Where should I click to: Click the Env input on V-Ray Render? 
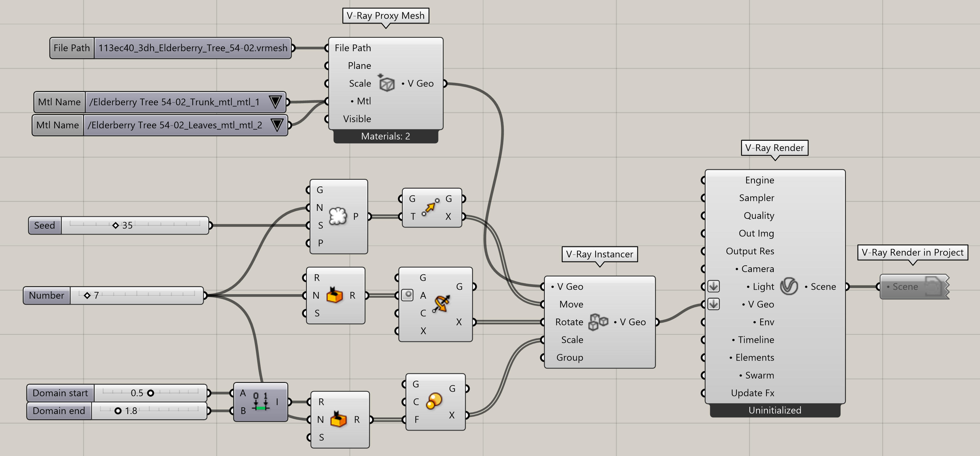(x=763, y=322)
